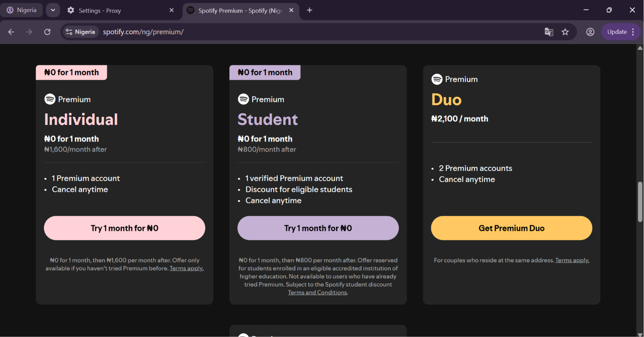Click the scrollbar up arrow
The width and height of the screenshot is (644, 337).
point(640,48)
